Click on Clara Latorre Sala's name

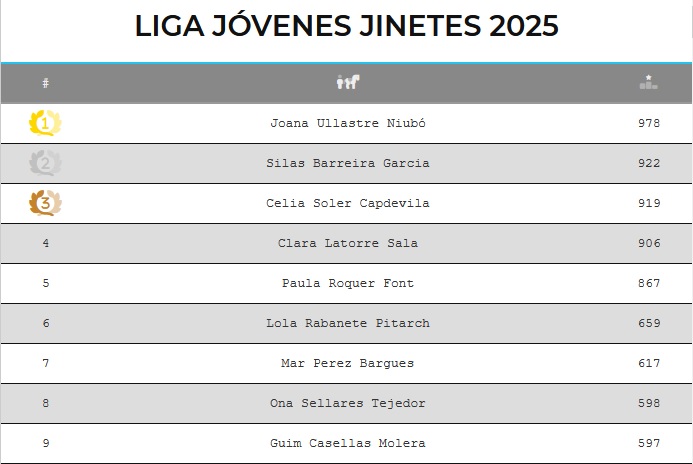click(x=348, y=243)
